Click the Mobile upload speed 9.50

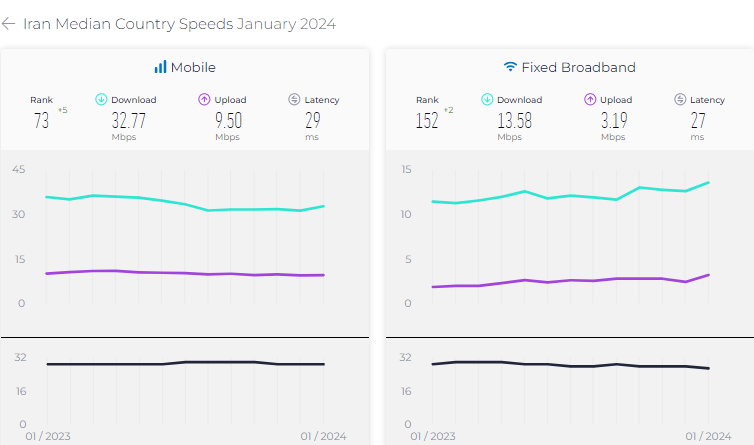coord(227,121)
